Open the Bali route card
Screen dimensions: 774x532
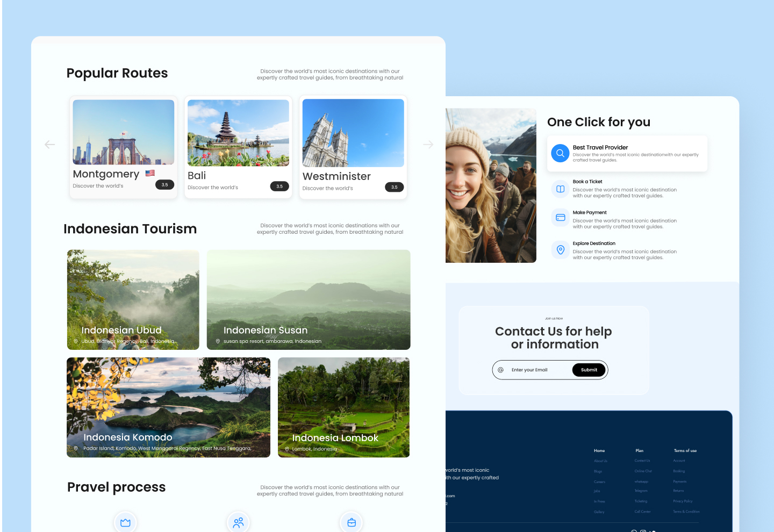click(238, 147)
